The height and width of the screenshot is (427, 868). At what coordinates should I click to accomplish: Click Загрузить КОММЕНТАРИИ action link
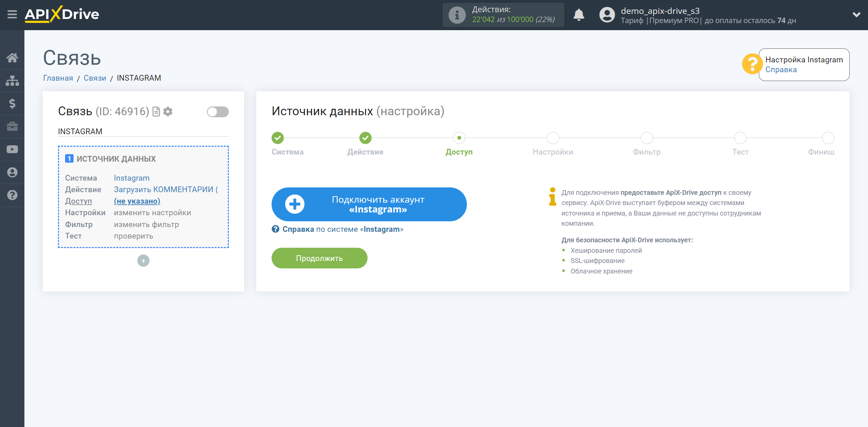tap(166, 189)
